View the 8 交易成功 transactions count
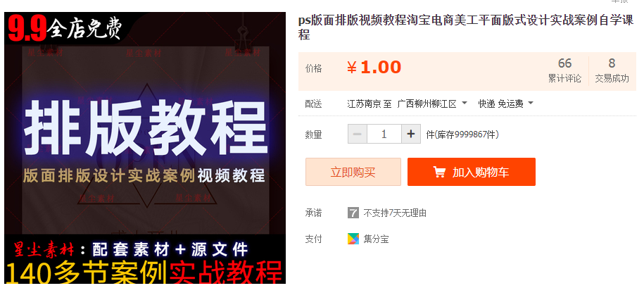The width and height of the screenshot is (644, 300). point(612,70)
